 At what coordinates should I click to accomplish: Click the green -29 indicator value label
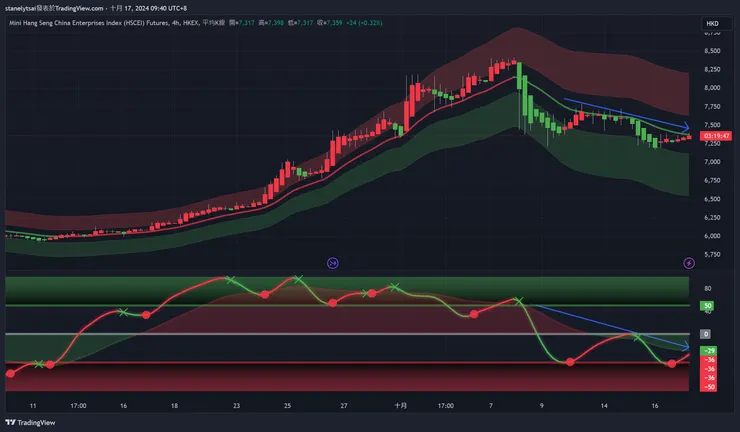709,351
